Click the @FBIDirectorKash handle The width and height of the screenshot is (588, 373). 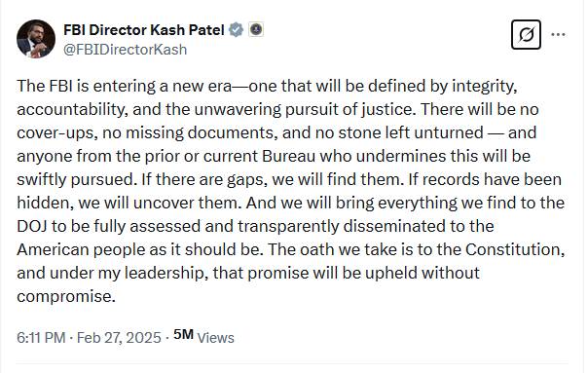[x=126, y=50]
